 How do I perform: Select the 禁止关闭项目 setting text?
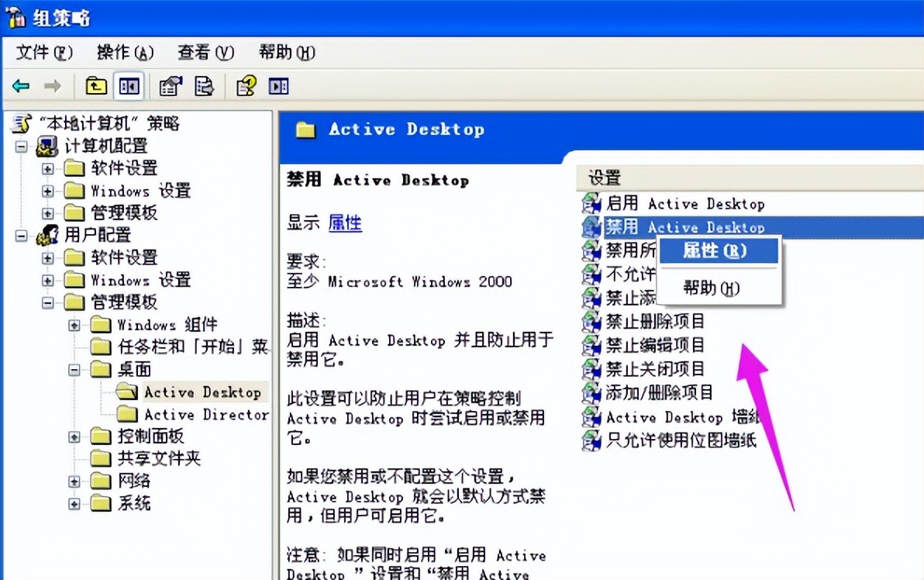pos(655,369)
